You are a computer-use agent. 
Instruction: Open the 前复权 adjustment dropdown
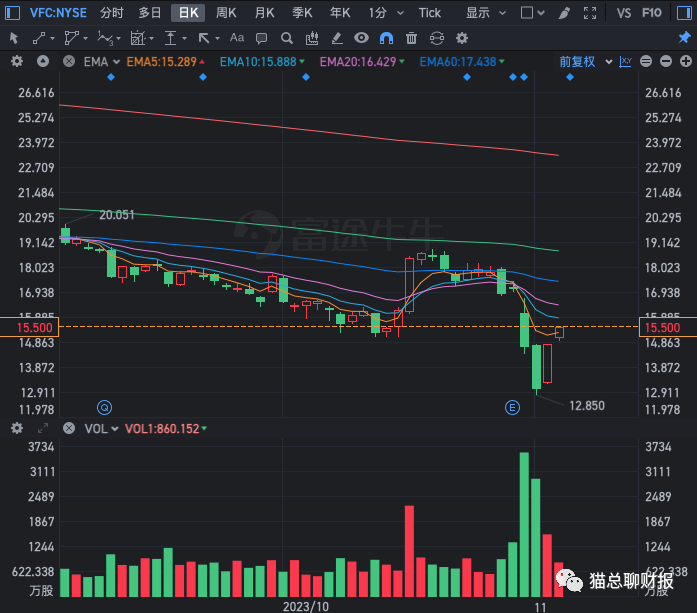point(582,61)
